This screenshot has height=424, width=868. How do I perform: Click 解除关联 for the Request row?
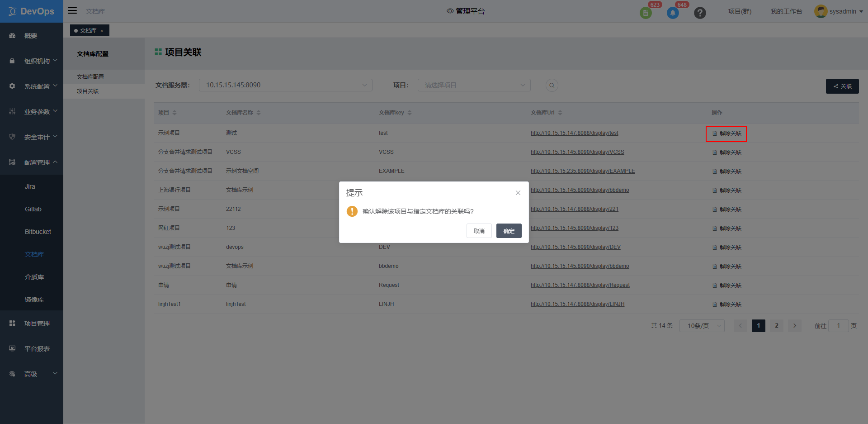coord(727,286)
